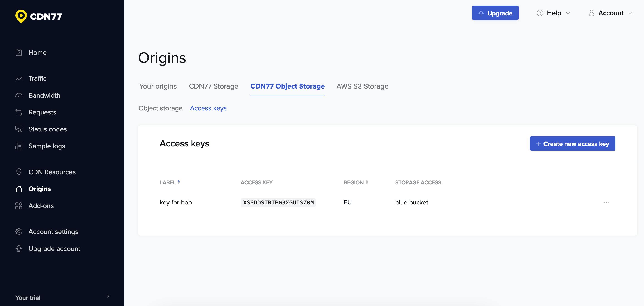Viewport: 644px width, 306px height.
Task: Open Requests in the sidebar
Action: (42, 112)
